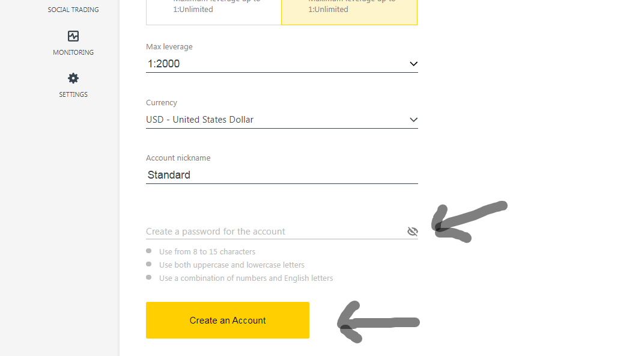
Task: Click the Create an Account button
Action: point(228,321)
